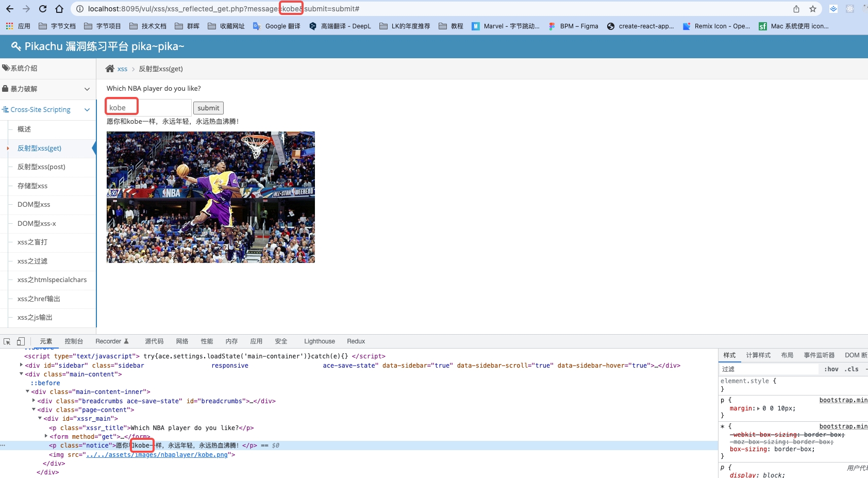Image resolution: width=868 pixels, height=478 pixels.
Task: Open the BPM – Figma bookmark
Action: [573, 26]
